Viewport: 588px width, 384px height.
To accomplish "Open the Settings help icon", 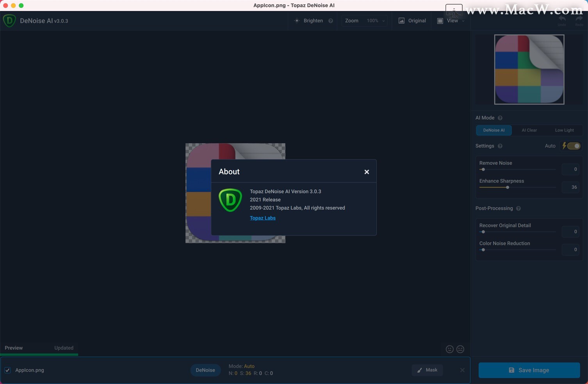I will click(x=500, y=146).
